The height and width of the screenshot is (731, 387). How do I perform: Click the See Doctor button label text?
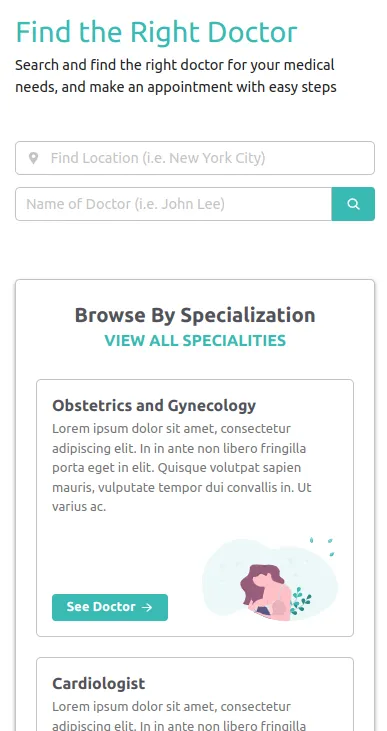(x=101, y=607)
